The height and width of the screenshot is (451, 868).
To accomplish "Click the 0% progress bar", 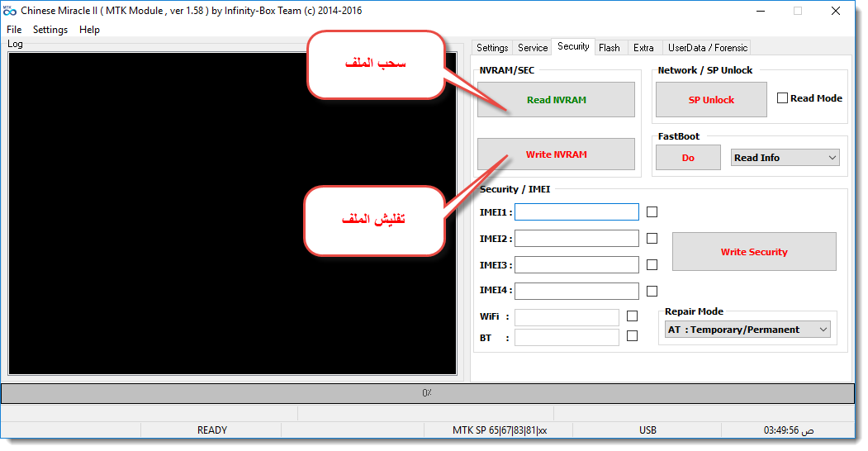I will pos(427,393).
